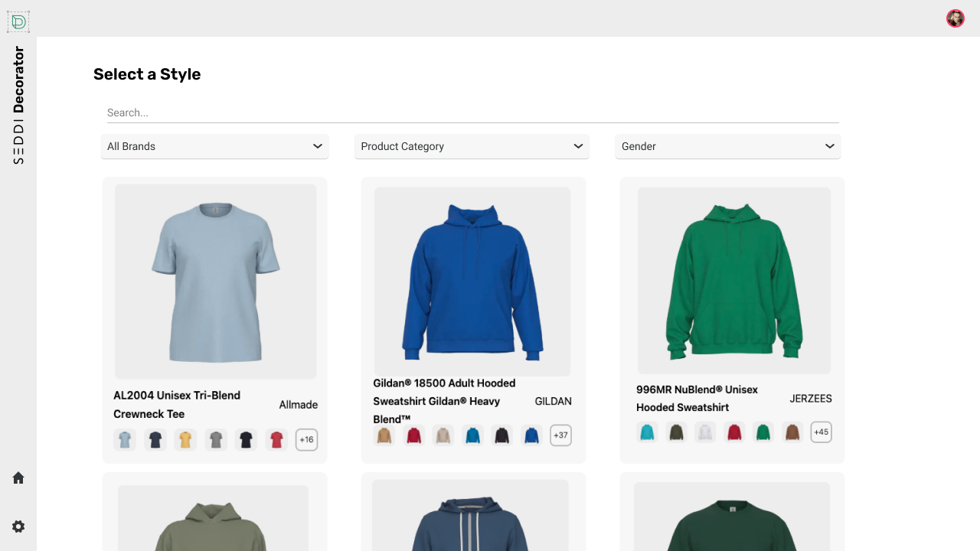Pick brown swatch for 996MR hoodie
The height and width of the screenshot is (551, 980).
tap(792, 432)
